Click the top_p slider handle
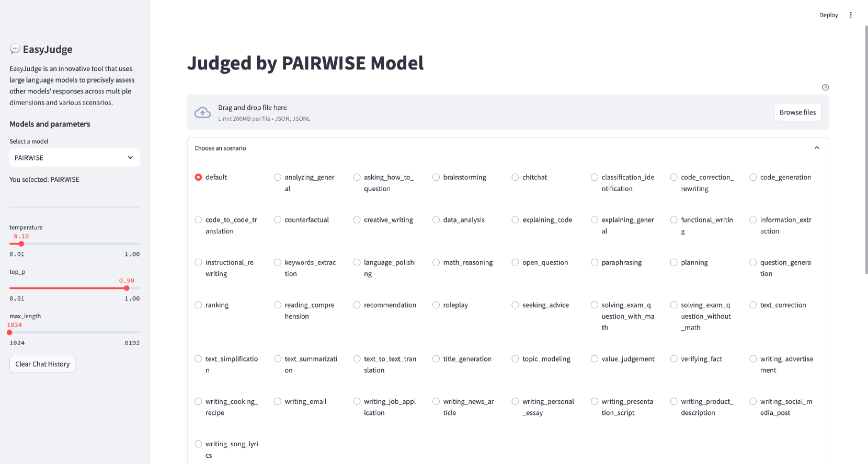The height and width of the screenshot is (464, 868). point(127,288)
